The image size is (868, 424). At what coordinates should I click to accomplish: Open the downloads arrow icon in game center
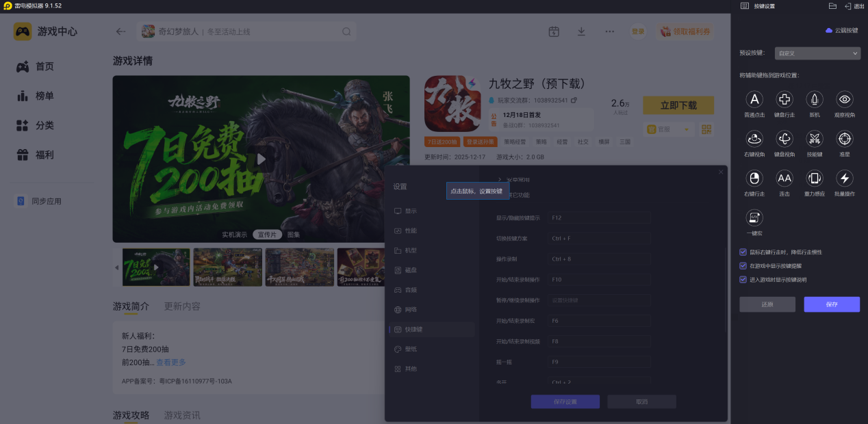pyautogui.click(x=581, y=31)
